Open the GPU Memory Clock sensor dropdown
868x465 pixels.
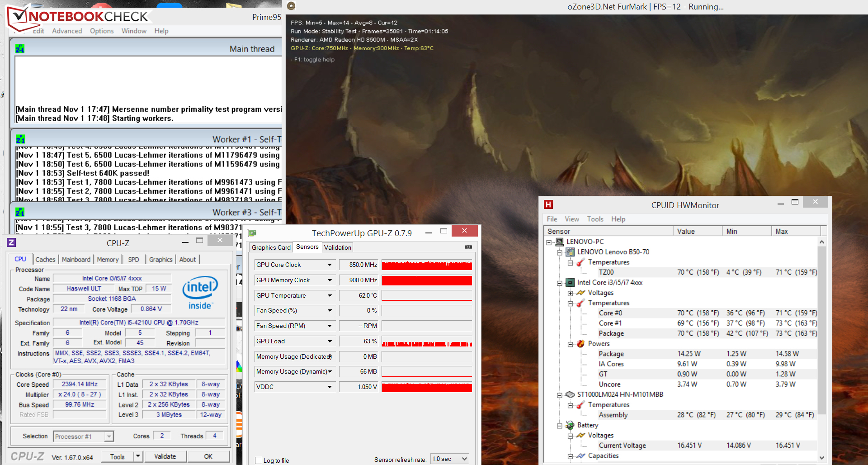pos(330,280)
